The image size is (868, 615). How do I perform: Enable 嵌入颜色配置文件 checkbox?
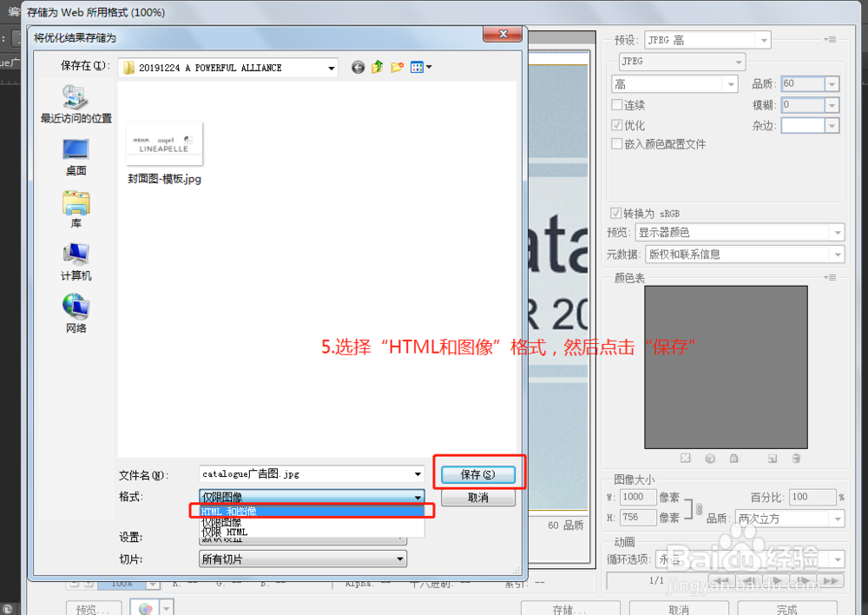point(616,144)
